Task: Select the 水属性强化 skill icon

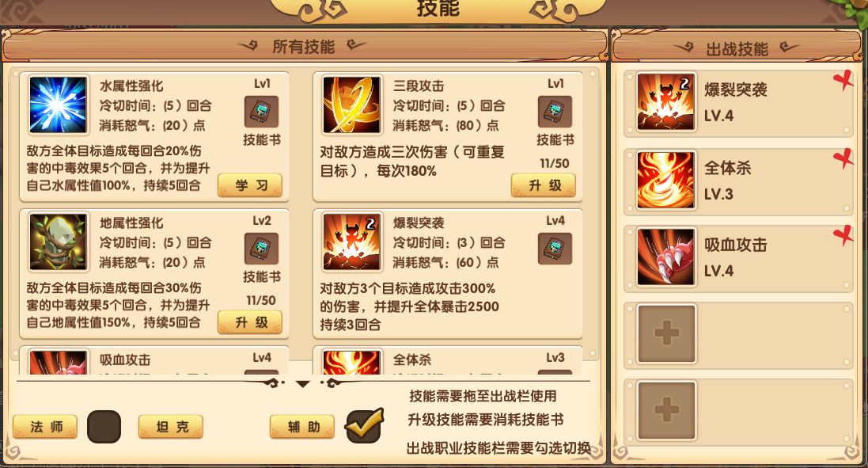Action: click(58, 105)
